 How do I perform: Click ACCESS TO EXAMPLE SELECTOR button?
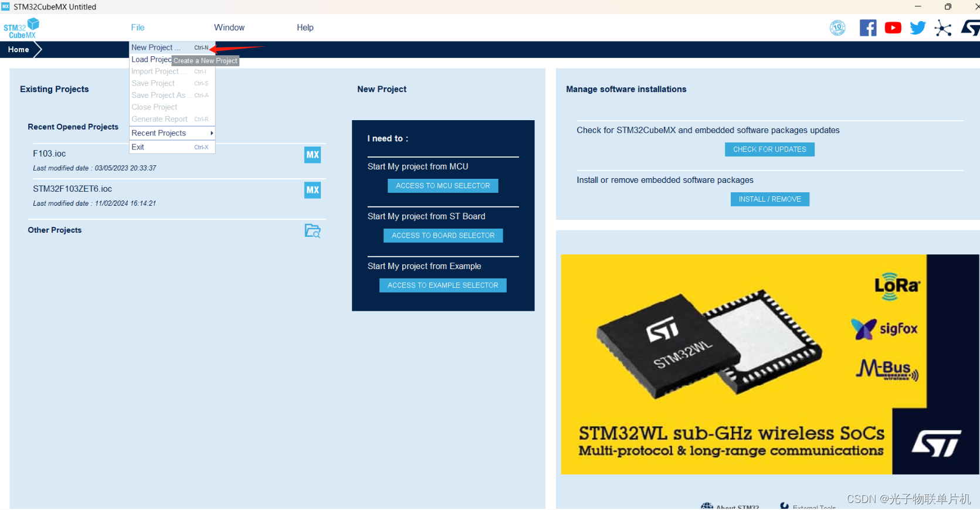(x=443, y=285)
